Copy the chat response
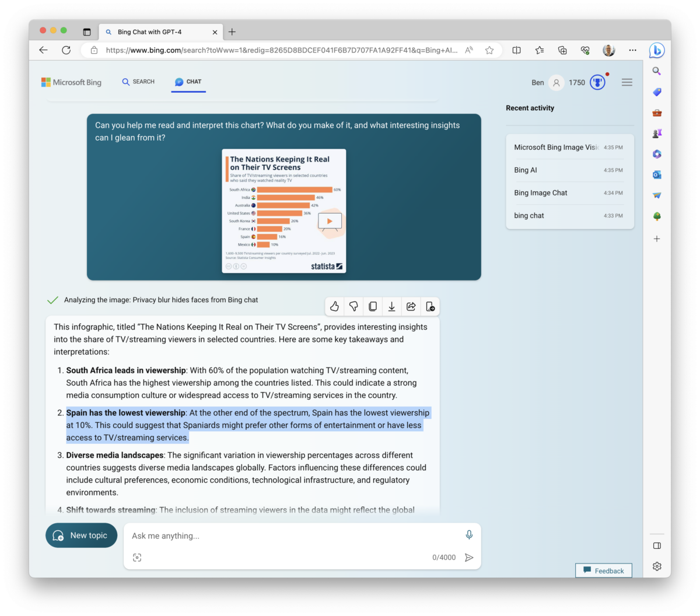Viewport: 700px width, 616px height. click(x=372, y=306)
